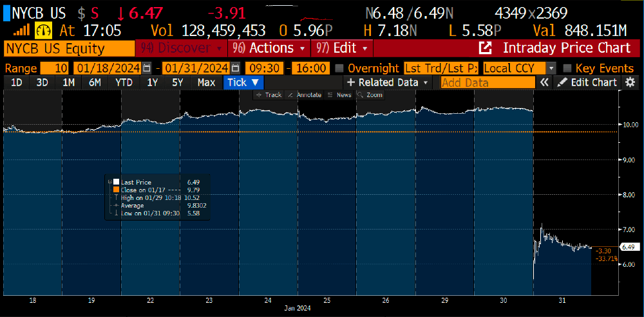Select the Annotate tool
The height and width of the screenshot is (317, 644).
click(305, 95)
